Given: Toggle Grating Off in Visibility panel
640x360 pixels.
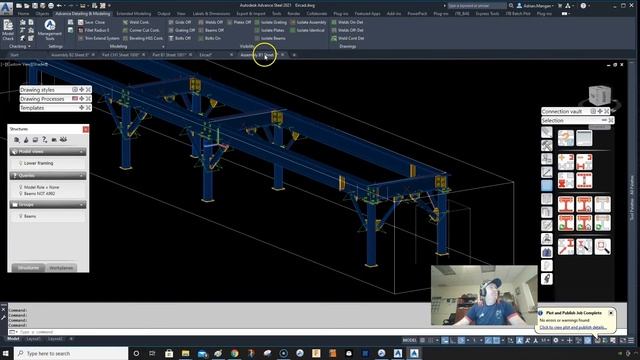Looking at the screenshot, I should [182, 30].
